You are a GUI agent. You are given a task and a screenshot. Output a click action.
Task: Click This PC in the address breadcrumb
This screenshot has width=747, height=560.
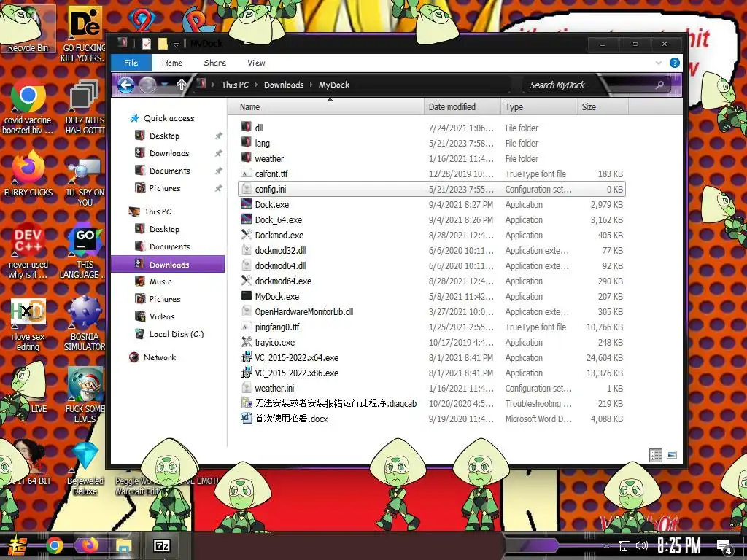(x=235, y=85)
